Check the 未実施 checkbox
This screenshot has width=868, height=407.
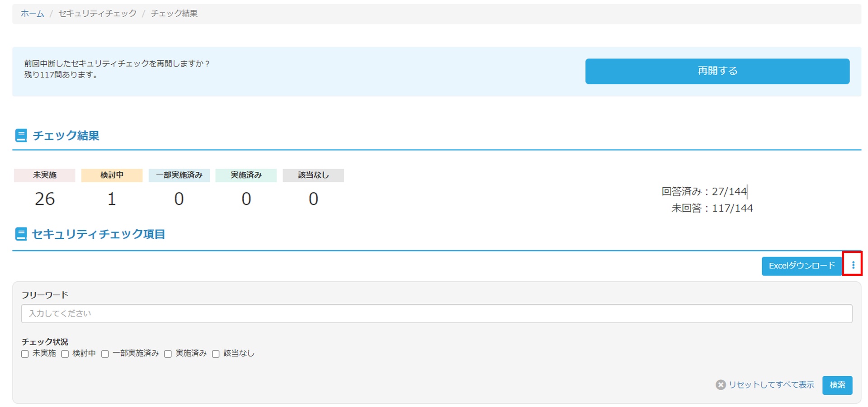25,354
